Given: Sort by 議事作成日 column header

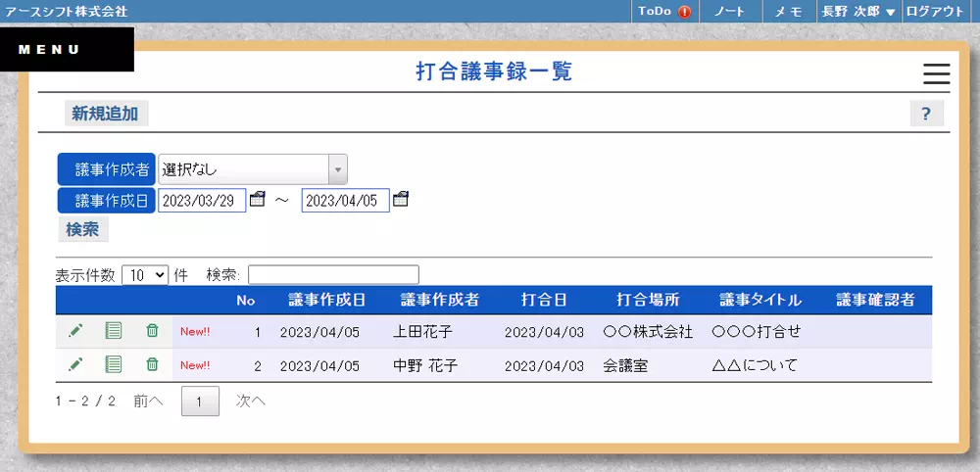Looking at the screenshot, I should tap(327, 301).
